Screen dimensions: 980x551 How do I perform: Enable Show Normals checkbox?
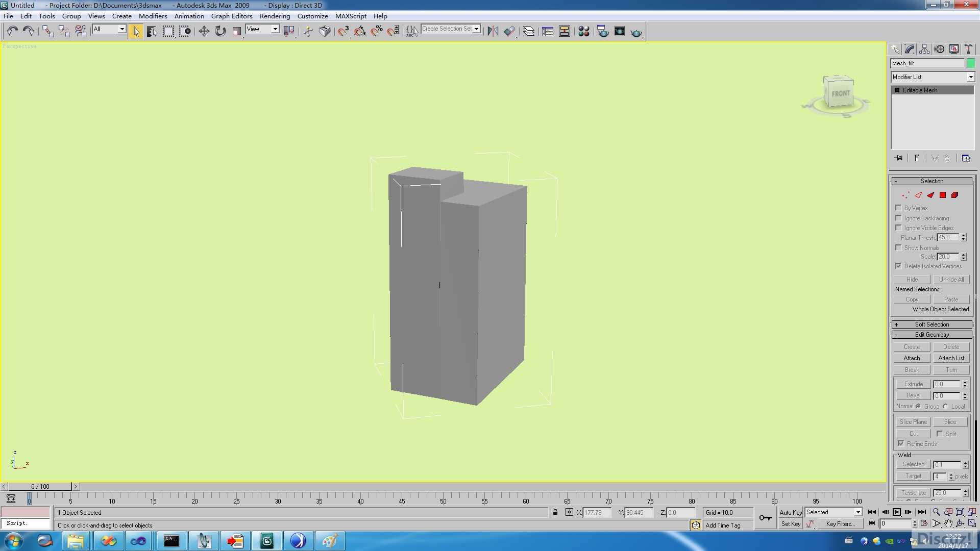tap(898, 247)
